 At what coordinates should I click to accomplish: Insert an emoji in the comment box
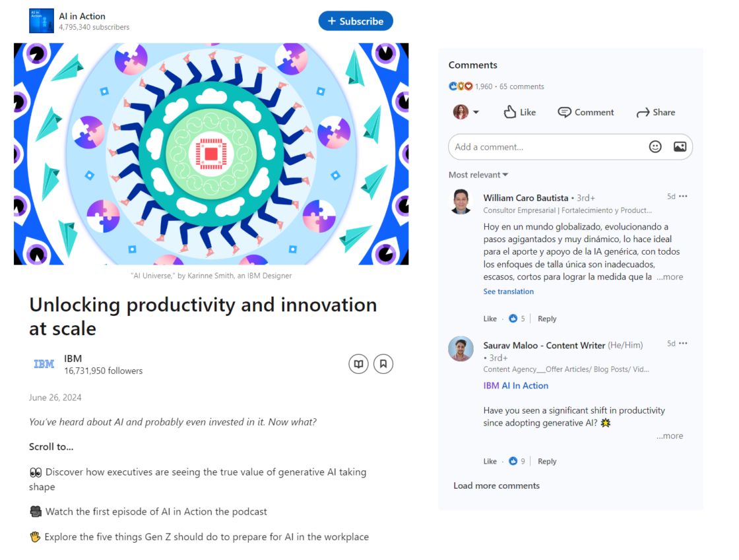point(655,146)
